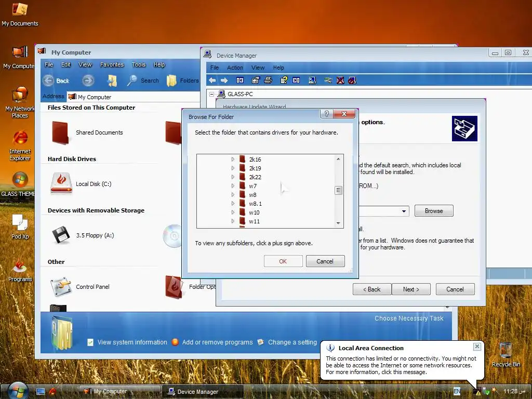Expand the 2k22 folder
The width and height of the screenshot is (532, 399).
233,177
